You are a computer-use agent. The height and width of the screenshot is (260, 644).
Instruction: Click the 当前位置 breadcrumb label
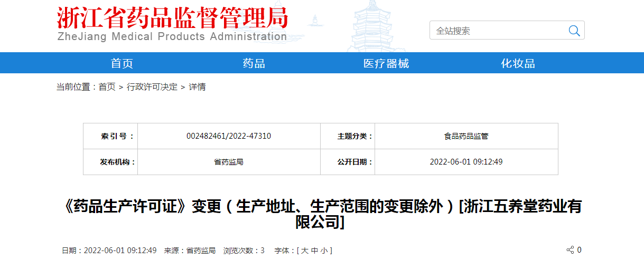(77, 87)
